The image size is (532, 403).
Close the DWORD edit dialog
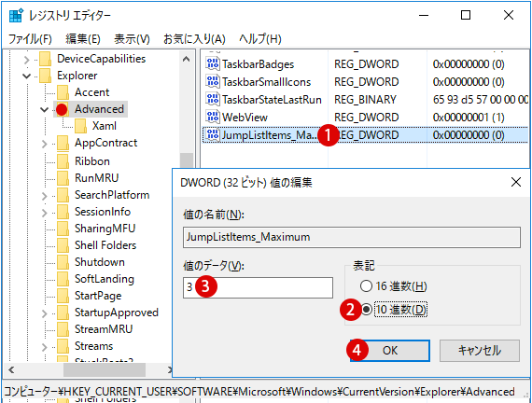[516, 182]
